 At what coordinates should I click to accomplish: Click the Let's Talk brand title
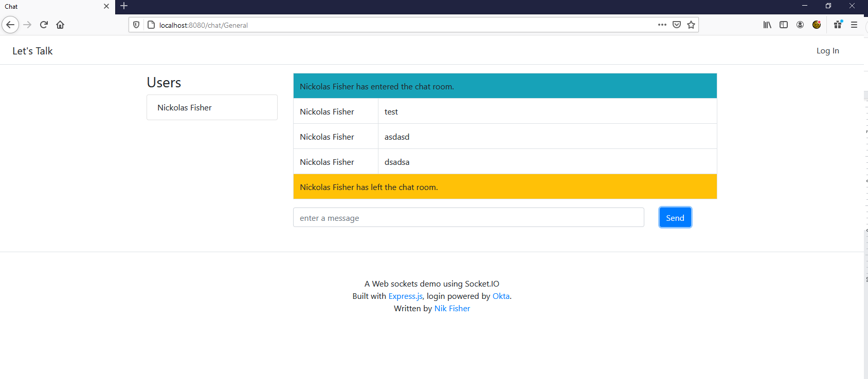pyautogui.click(x=32, y=51)
